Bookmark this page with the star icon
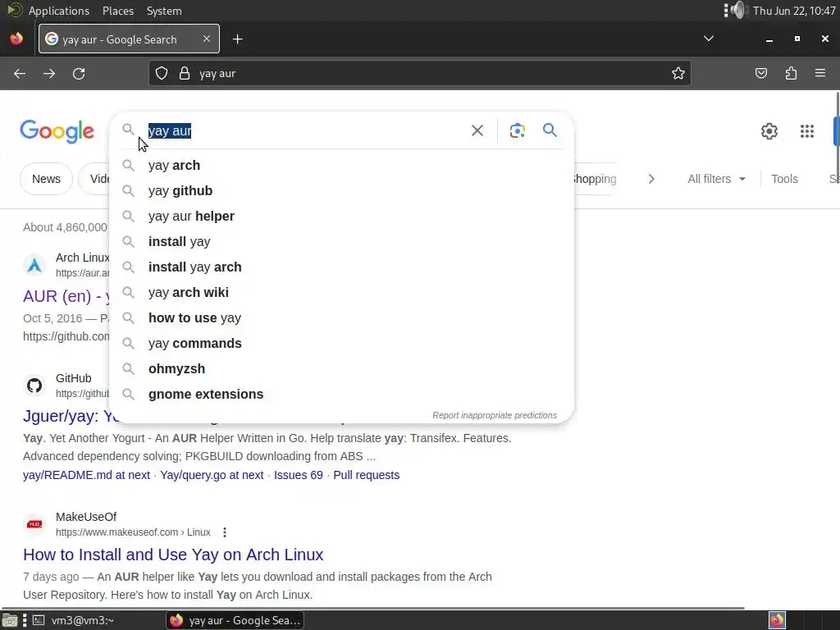The width and height of the screenshot is (840, 630). point(678,73)
